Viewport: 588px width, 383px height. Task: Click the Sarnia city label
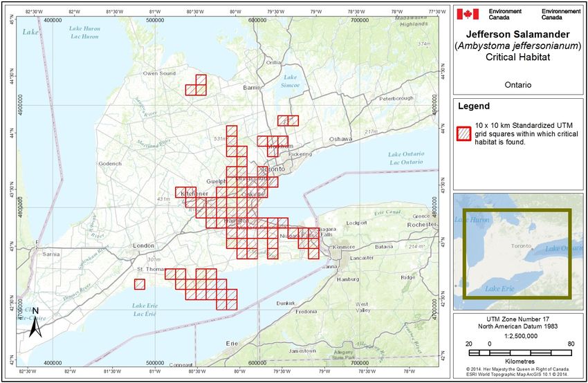point(51,254)
